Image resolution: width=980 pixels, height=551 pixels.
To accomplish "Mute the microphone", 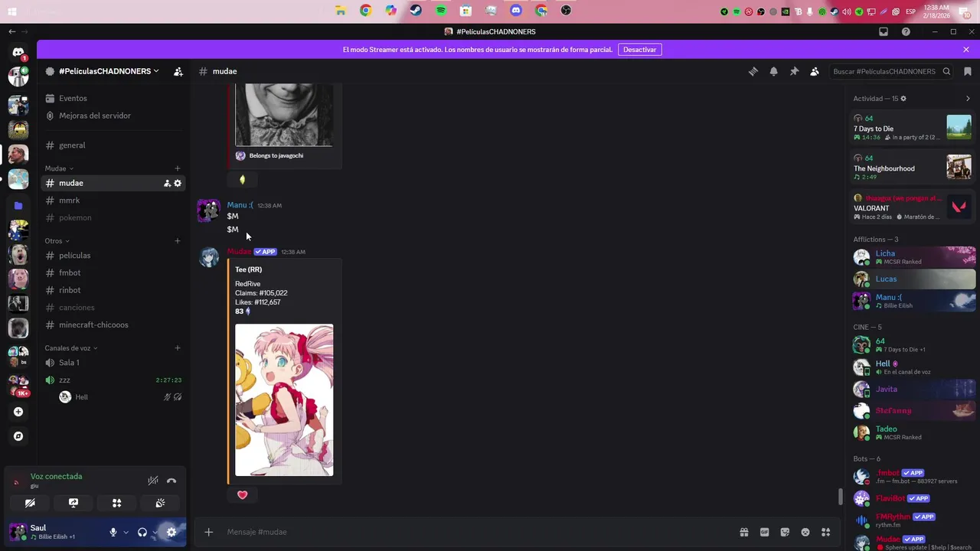I will click(x=113, y=532).
